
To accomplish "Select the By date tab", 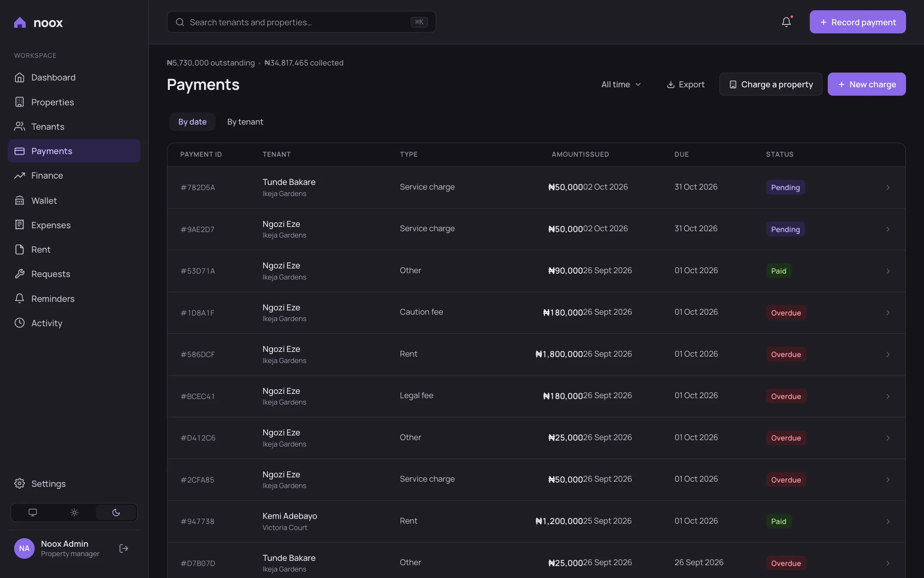I will pos(192,122).
